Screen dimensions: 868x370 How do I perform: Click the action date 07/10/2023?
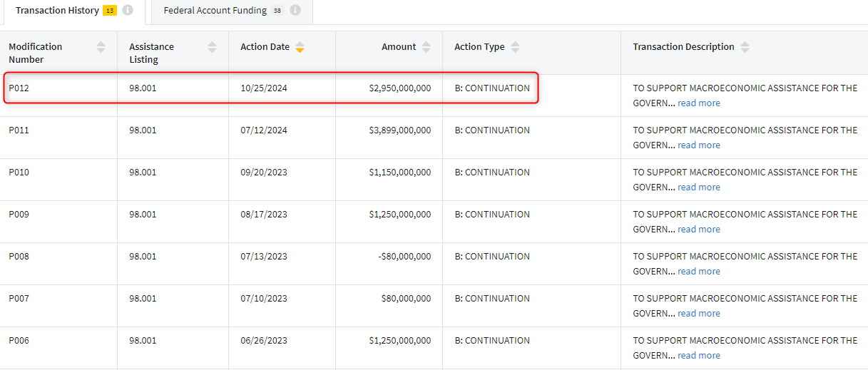point(264,299)
